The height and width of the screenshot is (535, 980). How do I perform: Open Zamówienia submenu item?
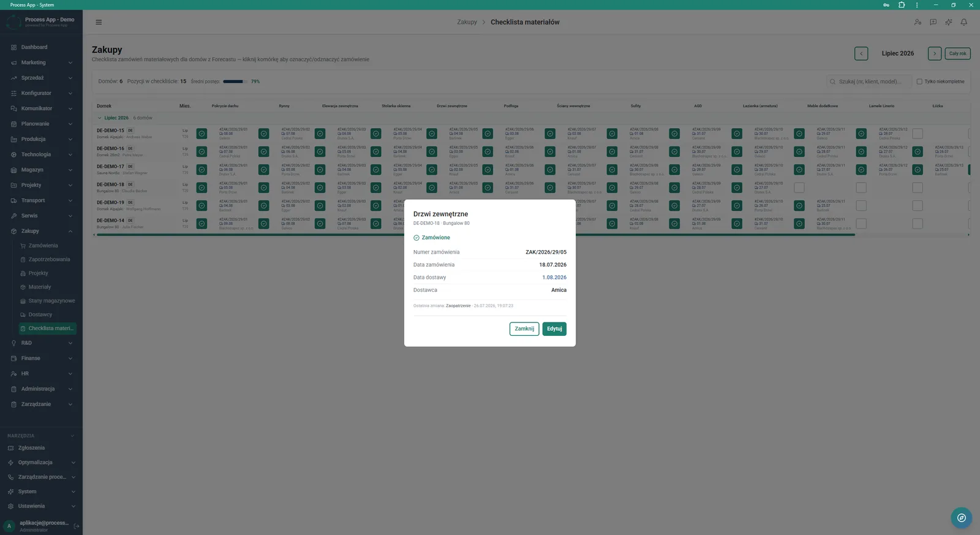point(47,246)
